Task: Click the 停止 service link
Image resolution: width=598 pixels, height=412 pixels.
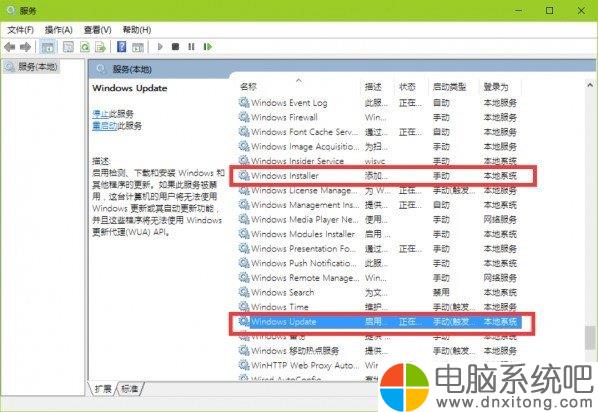Action: [100, 114]
